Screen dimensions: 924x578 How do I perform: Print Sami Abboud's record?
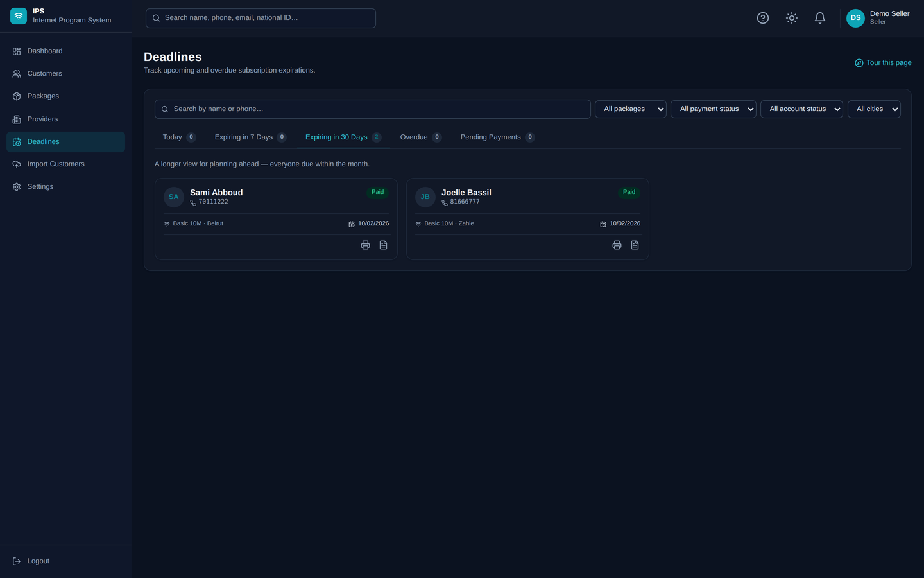click(x=365, y=245)
